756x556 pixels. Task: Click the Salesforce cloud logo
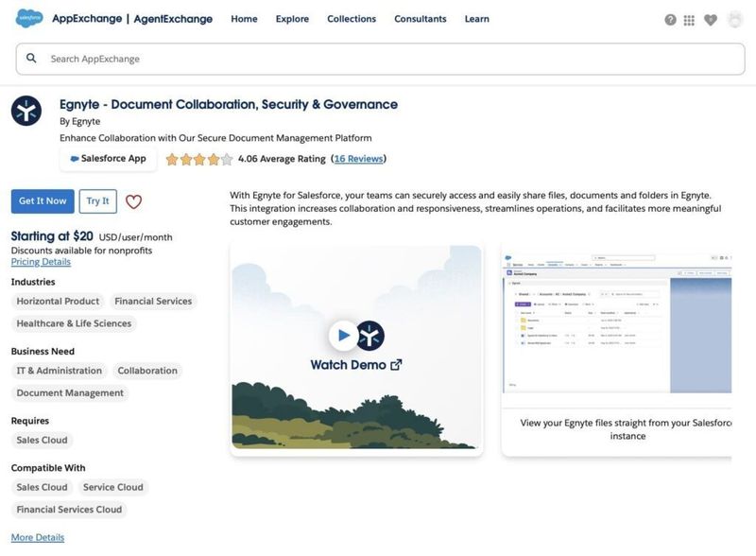pyautogui.click(x=29, y=18)
